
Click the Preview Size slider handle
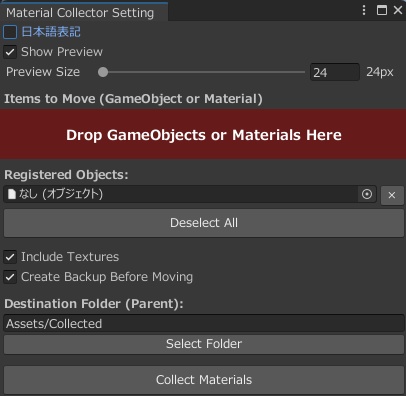pyautogui.click(x=103, y=72)
